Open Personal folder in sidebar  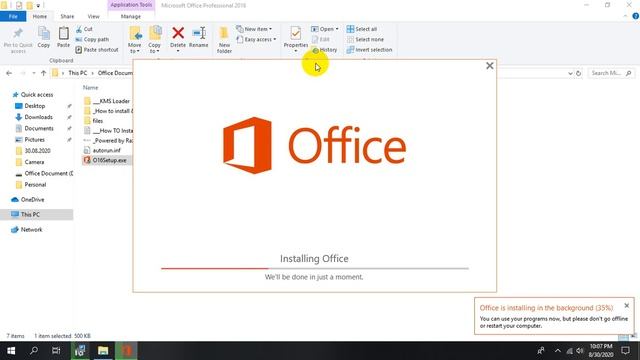(x=35, y=184)
